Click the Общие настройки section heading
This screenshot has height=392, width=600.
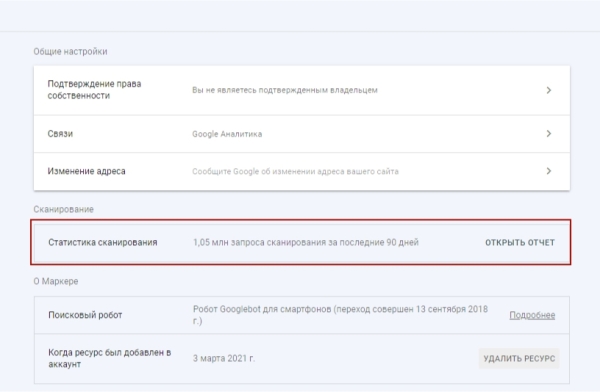70,51
